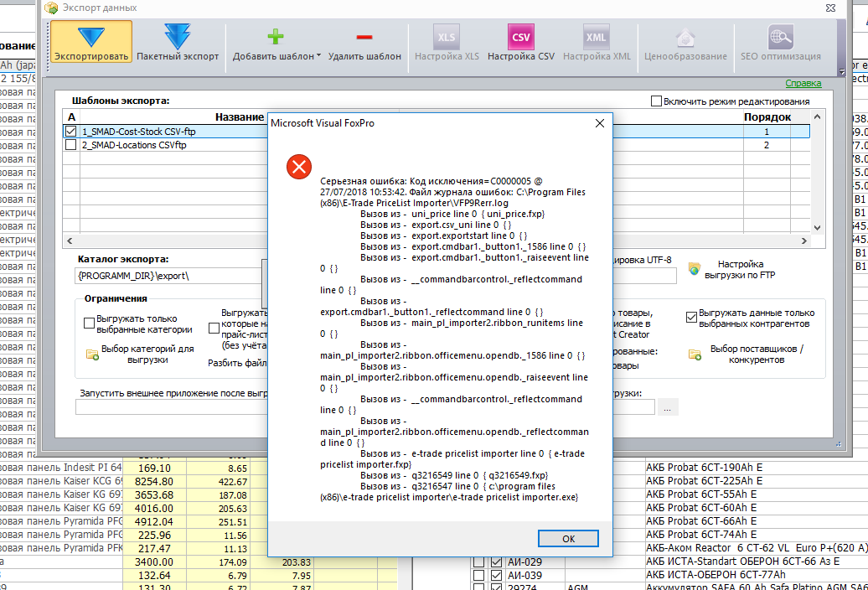Click the 4912.04 price cell
Image resolution: width=868 pixels, height=590 pixels.
154,521
